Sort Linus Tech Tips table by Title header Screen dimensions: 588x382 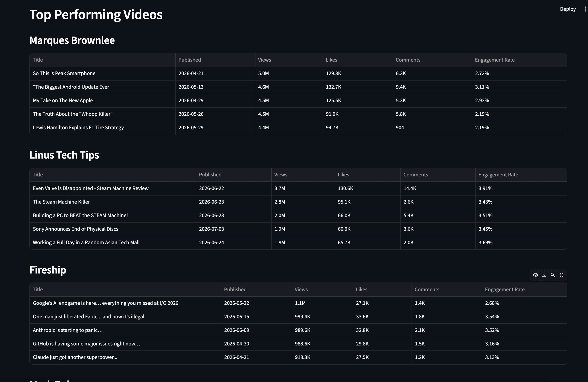113,175
